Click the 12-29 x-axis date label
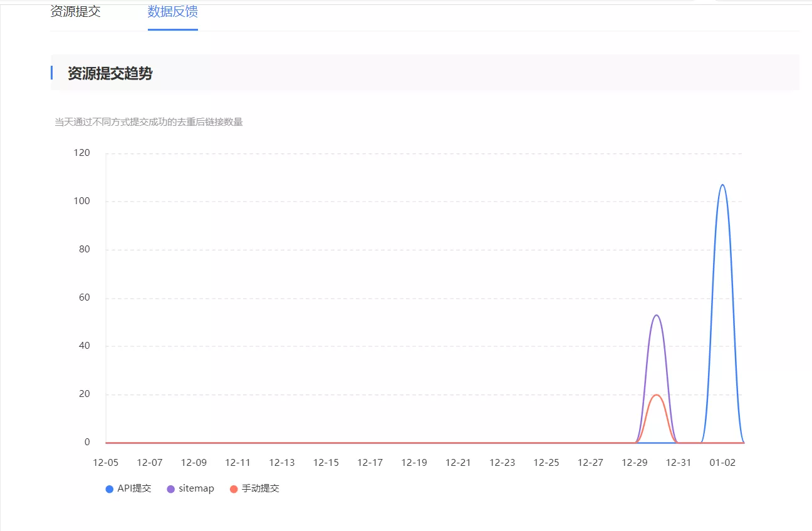 (x=634, y=463)
